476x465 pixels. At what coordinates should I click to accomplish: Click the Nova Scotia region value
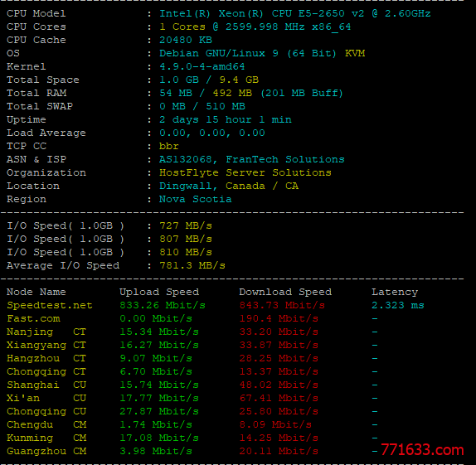point(195,200)
